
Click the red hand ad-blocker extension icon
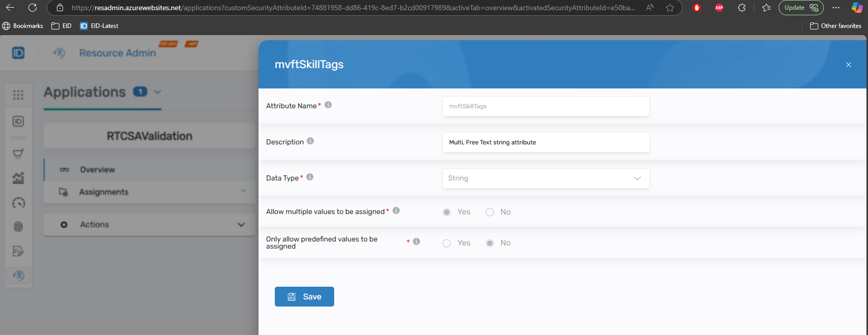coord(697,8)
